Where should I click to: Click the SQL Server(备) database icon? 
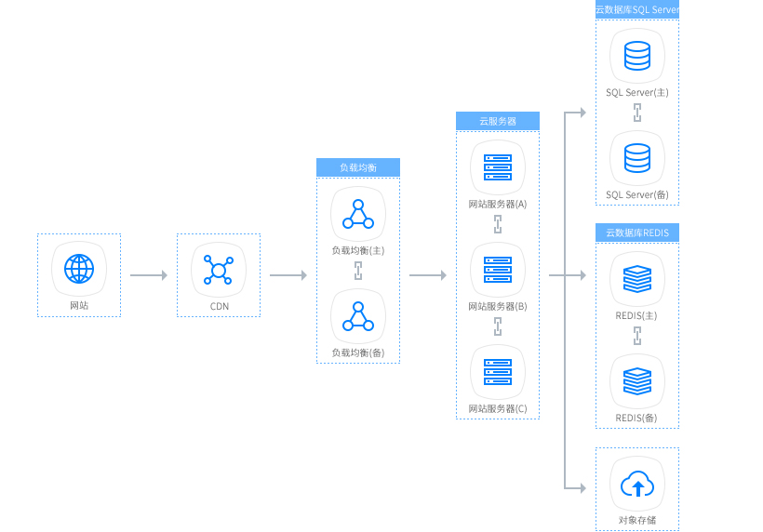[637, 158]
